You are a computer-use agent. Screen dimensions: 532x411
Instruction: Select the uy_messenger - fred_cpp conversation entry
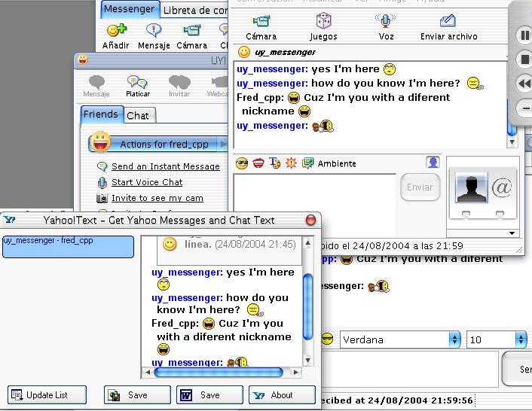pos(68,247)
